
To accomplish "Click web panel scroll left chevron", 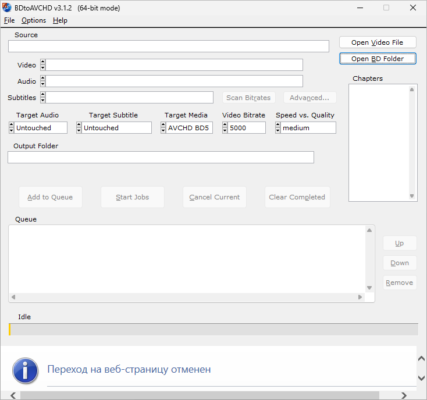I will (x=13, y=395).
